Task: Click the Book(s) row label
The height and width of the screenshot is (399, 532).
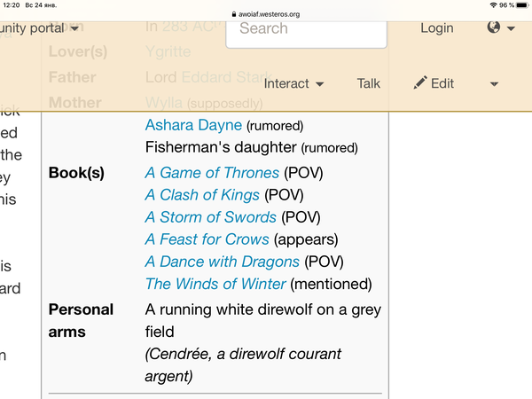Action: [76, 173]
